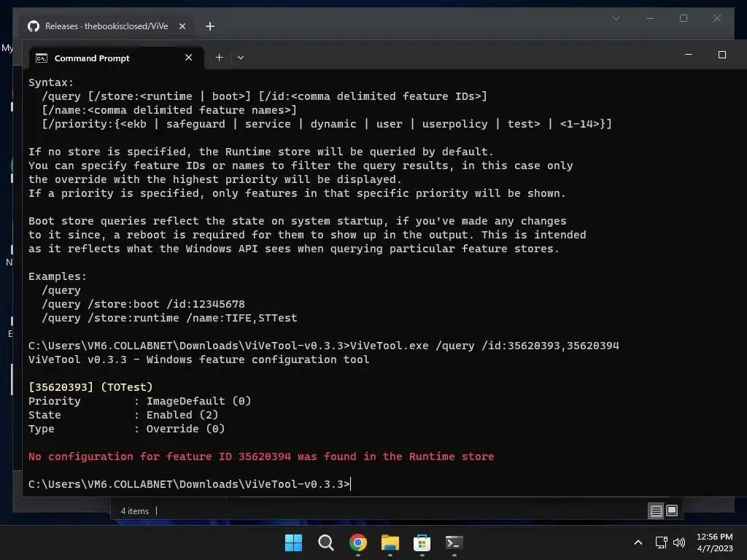
Task: Maximize the terminal window
Action: 721,55
